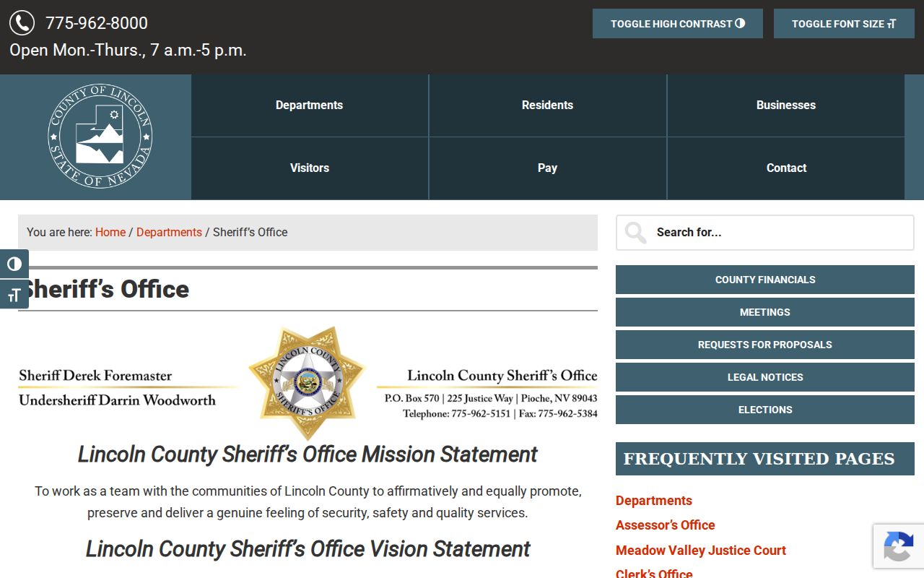This screenshot has width=924, height=578.
Task: Toggle high contrast in the top bar
Action: [x=678, y=24]
